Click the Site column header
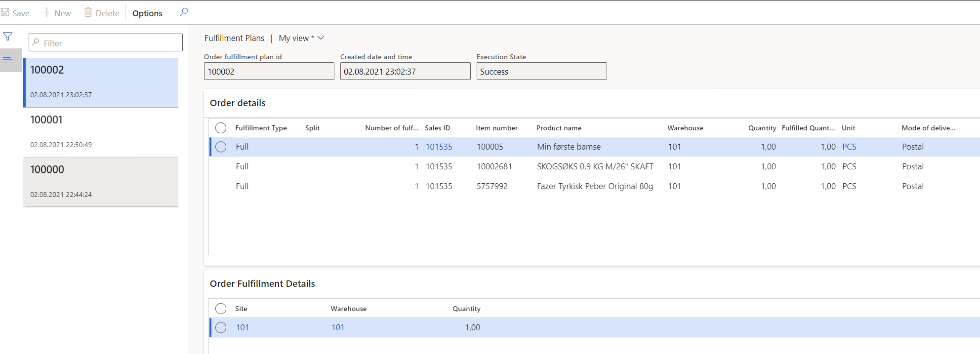980x354 pixels. 241,309
